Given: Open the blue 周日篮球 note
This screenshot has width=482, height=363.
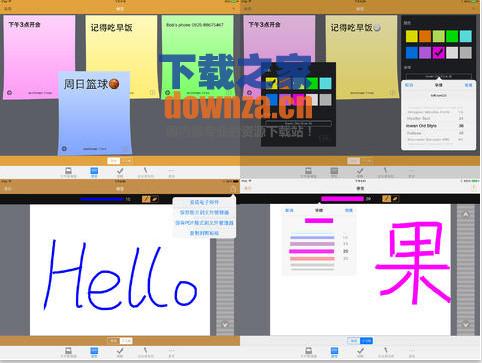Looking at the screenshot, I should (94, 113).
